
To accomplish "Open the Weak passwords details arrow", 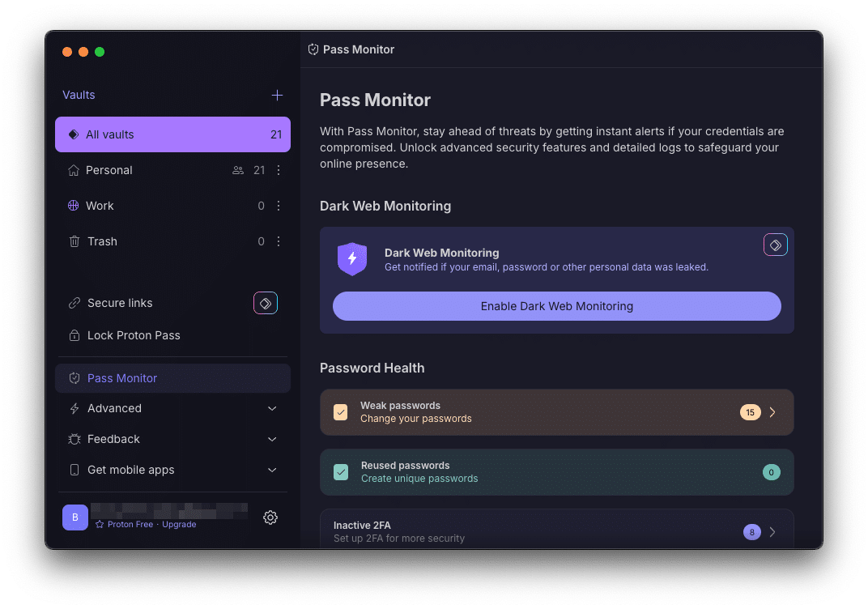I will [x=771, y=411].
